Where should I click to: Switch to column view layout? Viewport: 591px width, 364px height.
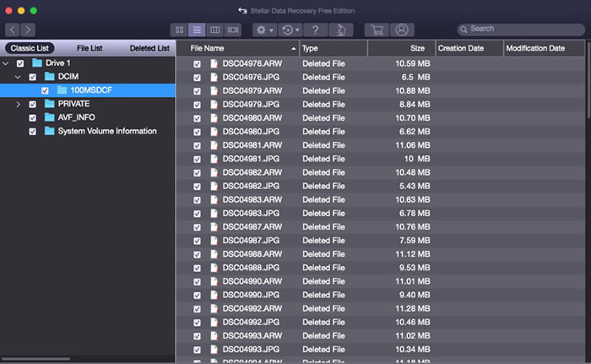pos(215,30)
